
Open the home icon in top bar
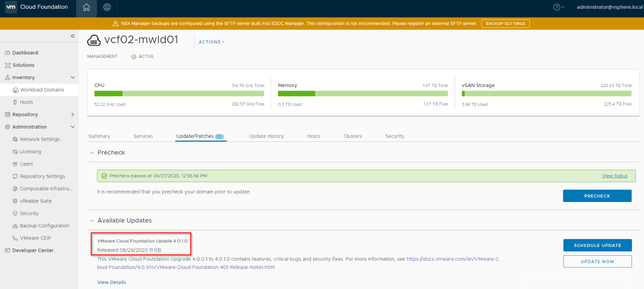click(x=86, y=7)
